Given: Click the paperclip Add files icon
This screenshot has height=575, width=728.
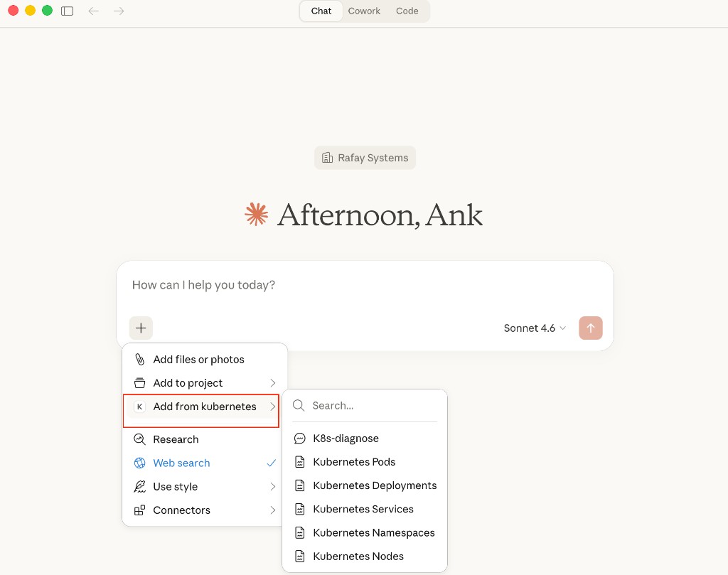Looking at the screenshot, I should pyautogui.click(x=140, y=360).
